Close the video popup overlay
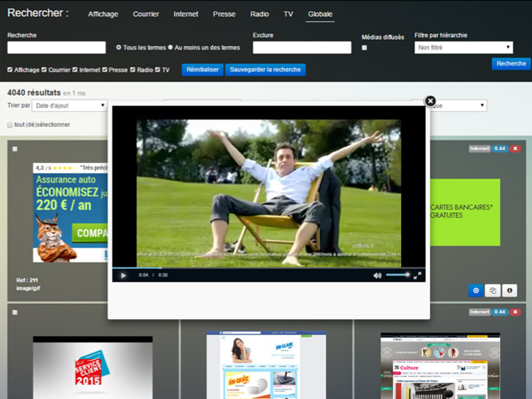The width and height of the screenshot is (532, 399). pyautogui.click(x=431, y=101)
